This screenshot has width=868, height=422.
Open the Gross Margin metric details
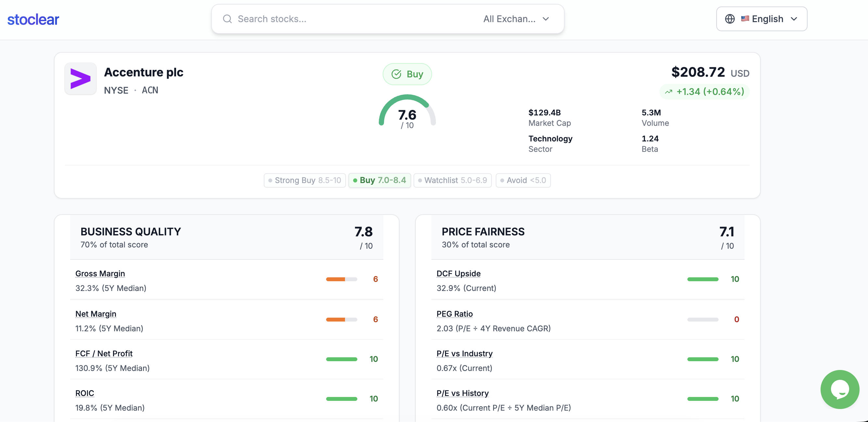click(x=100, y=273)
